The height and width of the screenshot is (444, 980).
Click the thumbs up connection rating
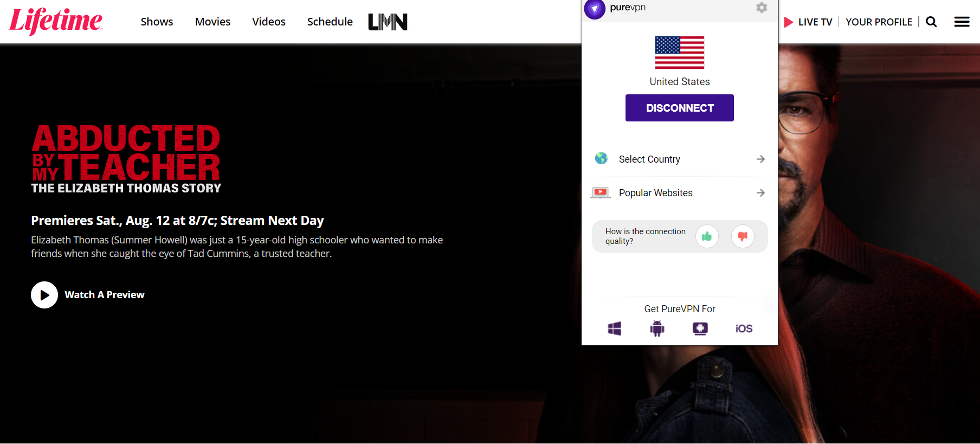[x=707, y=236]
